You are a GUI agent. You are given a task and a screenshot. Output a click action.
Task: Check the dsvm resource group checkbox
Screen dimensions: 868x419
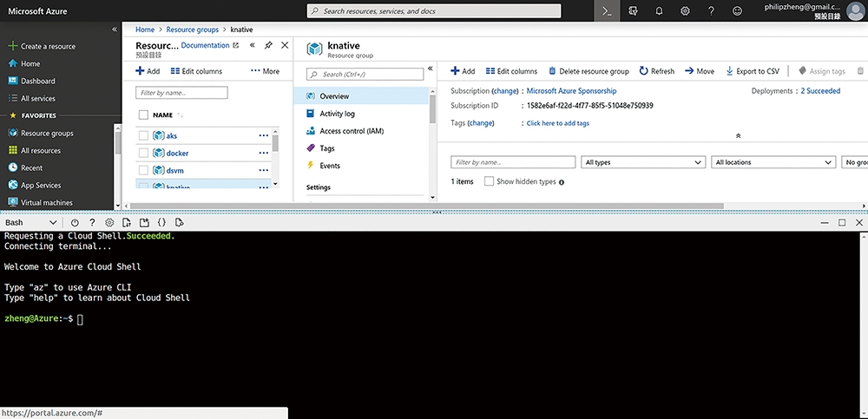[x=143, y=171]
